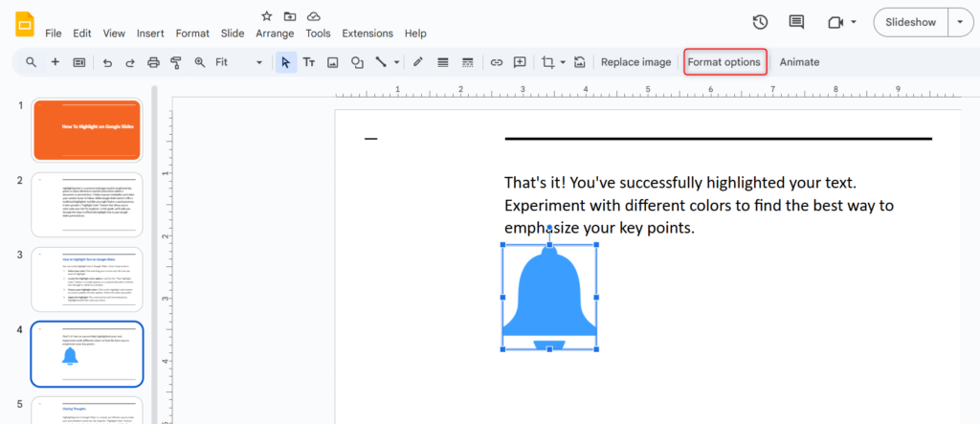Click the border weight icon

pos(442,62)
